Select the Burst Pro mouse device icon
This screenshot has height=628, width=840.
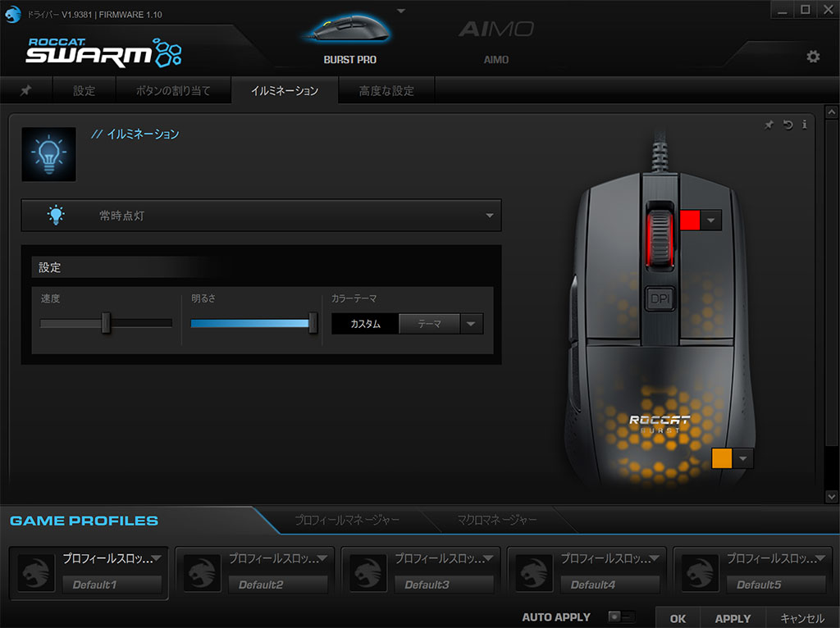(x=349, y=28)
